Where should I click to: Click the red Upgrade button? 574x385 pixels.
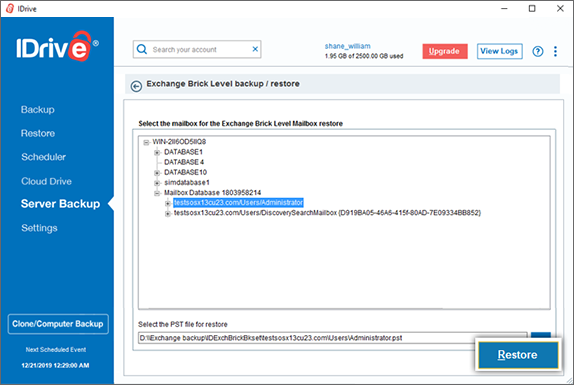coord(445,51)
